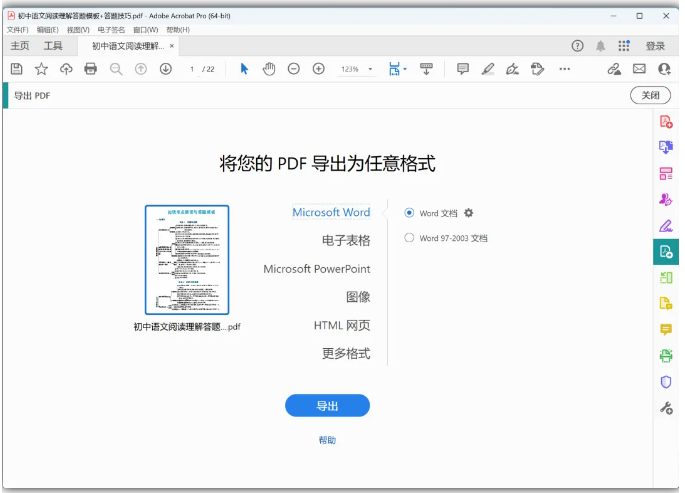Open the Protect shield sidebar icon
The image size is (685, 493).
pos(666,382)
